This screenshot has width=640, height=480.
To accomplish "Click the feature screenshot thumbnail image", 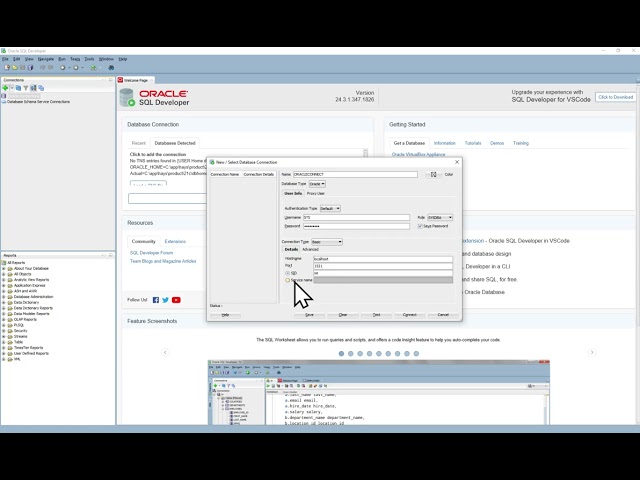I will point(379,392).
